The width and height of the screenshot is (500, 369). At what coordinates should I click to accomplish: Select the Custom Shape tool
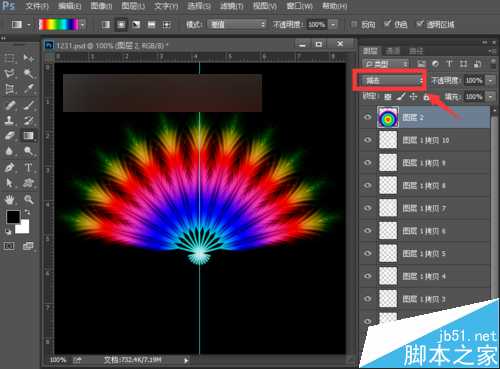[x=29, y=183]
